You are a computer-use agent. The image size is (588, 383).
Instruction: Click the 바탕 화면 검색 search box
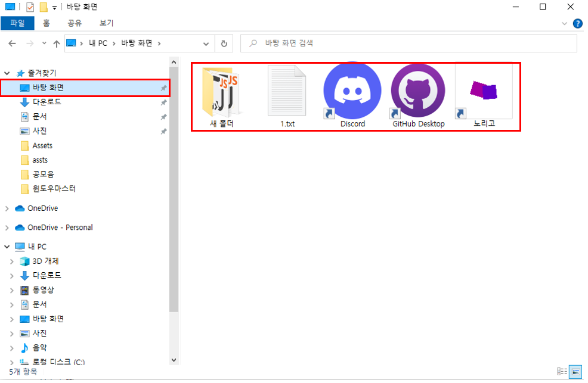pos(408,43)
